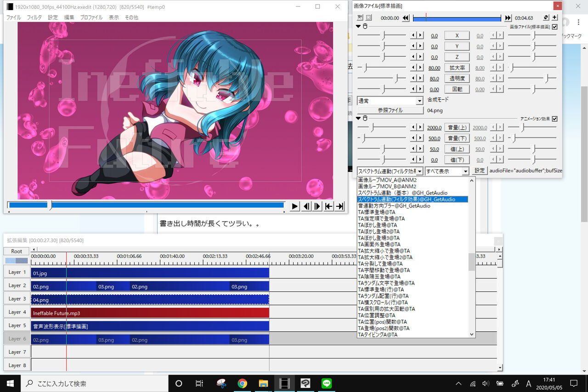Screen dimensions: 588x392
Task: Open Task View on taskbar
Action: pyautogui.click(x=199, y=383)
